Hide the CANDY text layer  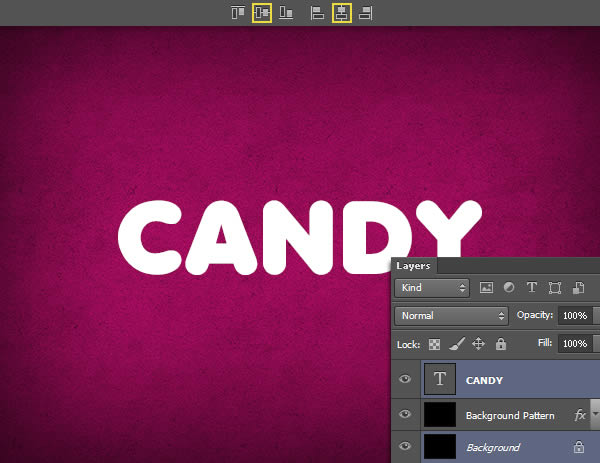click(405, 380)
